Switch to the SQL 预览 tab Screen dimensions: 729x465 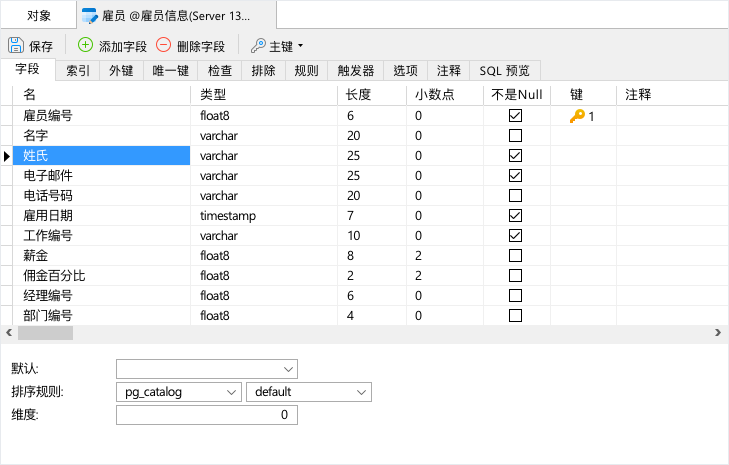coord(505,71)
